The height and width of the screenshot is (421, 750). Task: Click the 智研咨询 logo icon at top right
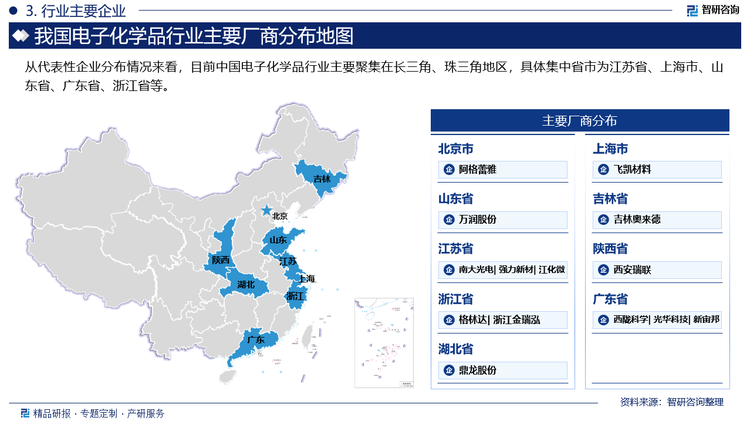(x=692, y=10)
